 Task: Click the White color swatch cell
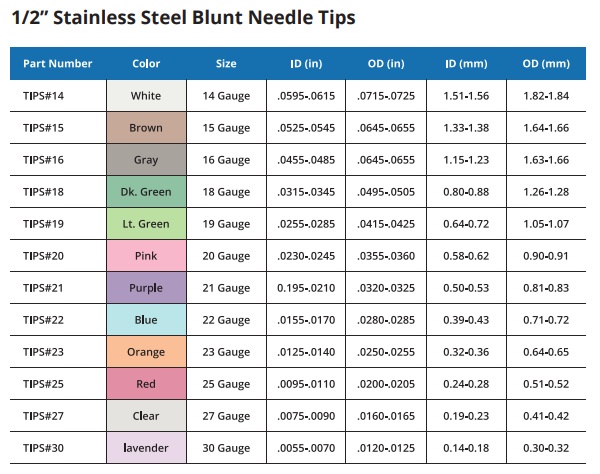[x=146, y=96]
